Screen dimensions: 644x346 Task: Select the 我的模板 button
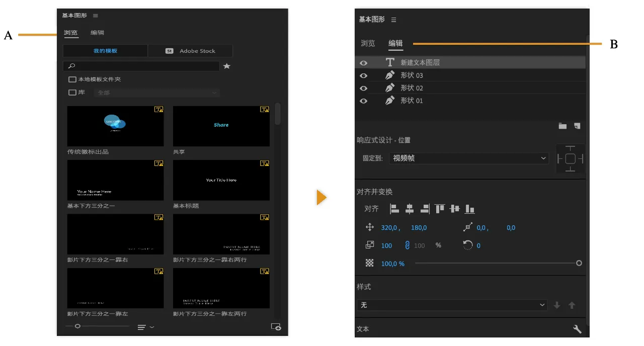105,51
